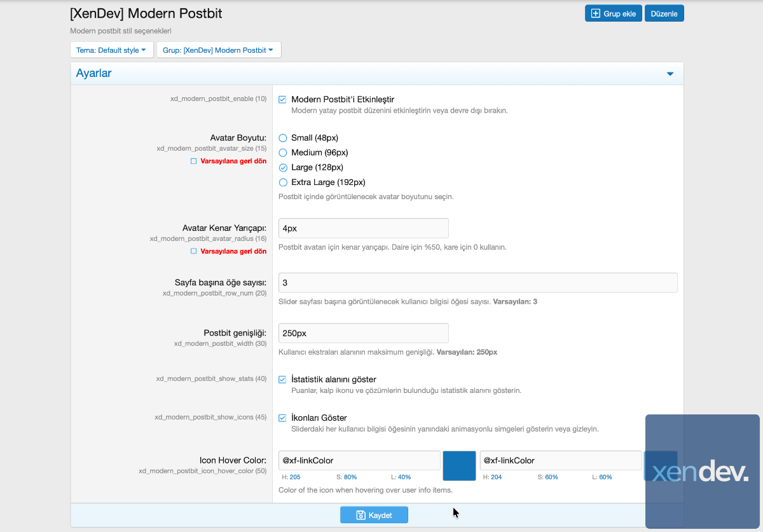Open the Grup: [XenDev] Modern Postbit dropdown

point(218,50)
